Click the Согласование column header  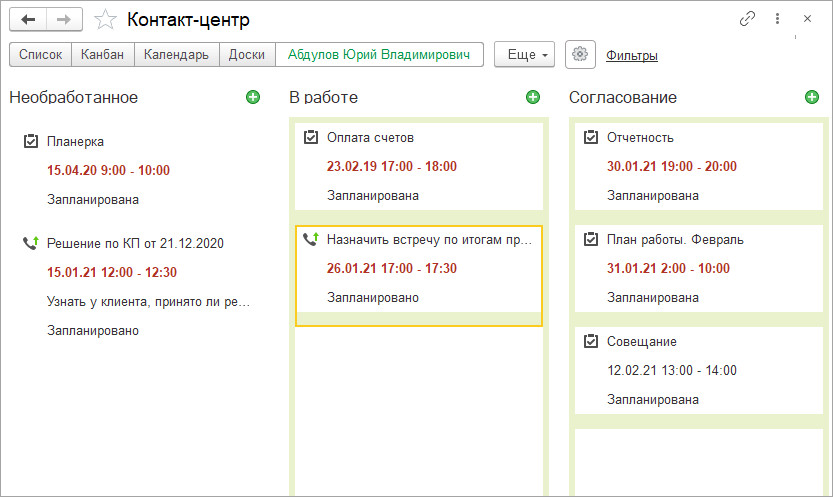623,98
